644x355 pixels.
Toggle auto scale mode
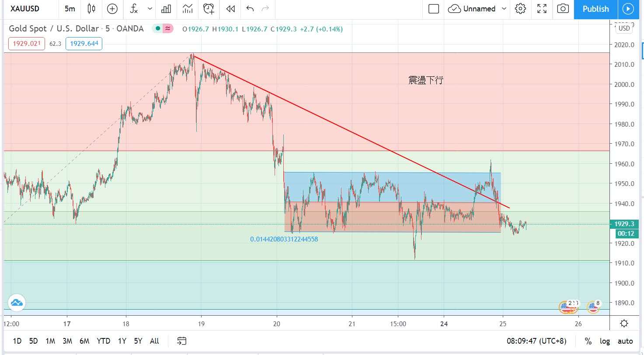pos(625,341)
